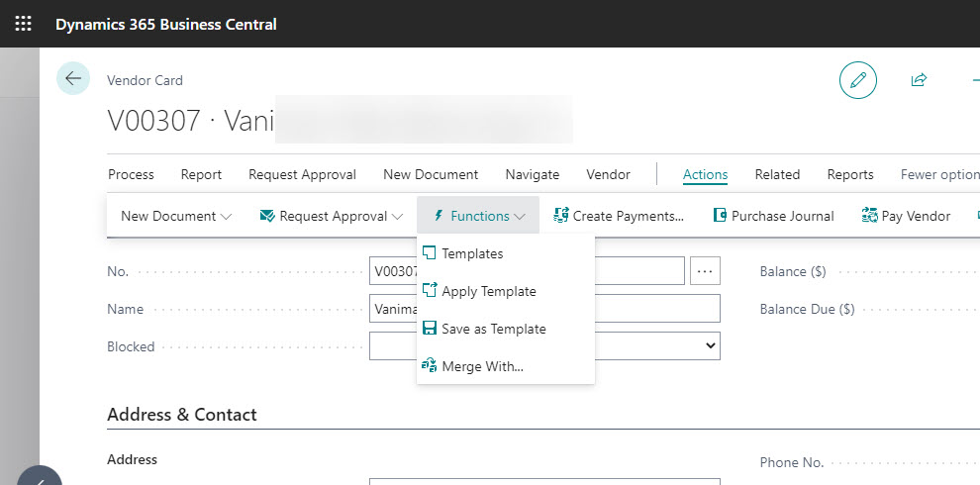Screen dimensions: 980x485
Task: Go back using the arrow button
Action: pos(73,78)
